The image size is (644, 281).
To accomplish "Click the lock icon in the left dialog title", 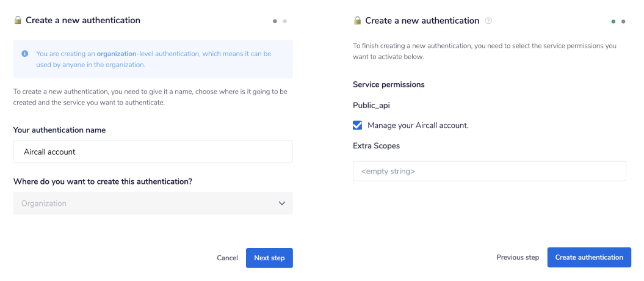I will (18, 20).
